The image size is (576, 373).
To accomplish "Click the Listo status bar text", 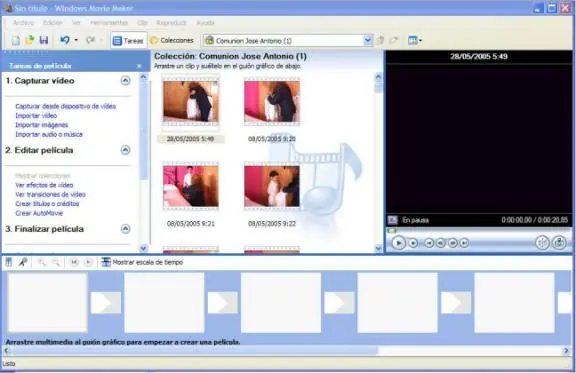I will [9, 363].
